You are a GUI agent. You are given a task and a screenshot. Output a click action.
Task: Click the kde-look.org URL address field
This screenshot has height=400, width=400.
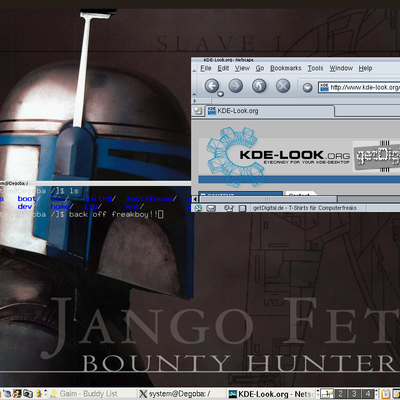coord(359,87)
